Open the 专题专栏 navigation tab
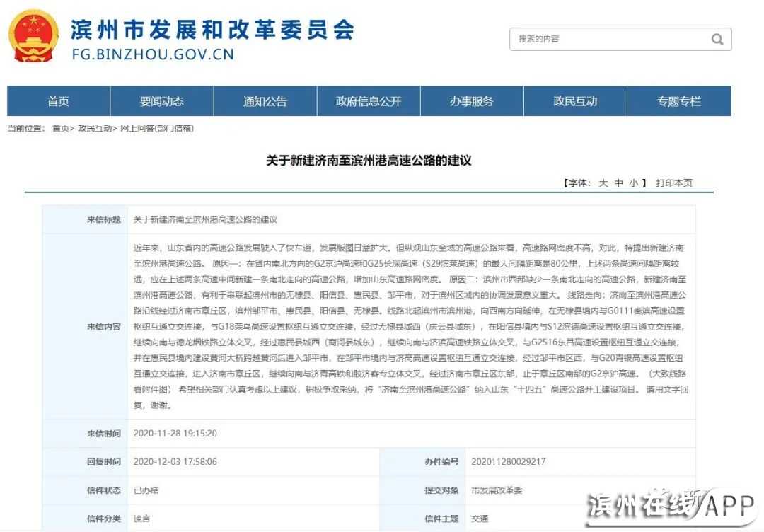The image size is (764, 532). click(x=679, y=101)
